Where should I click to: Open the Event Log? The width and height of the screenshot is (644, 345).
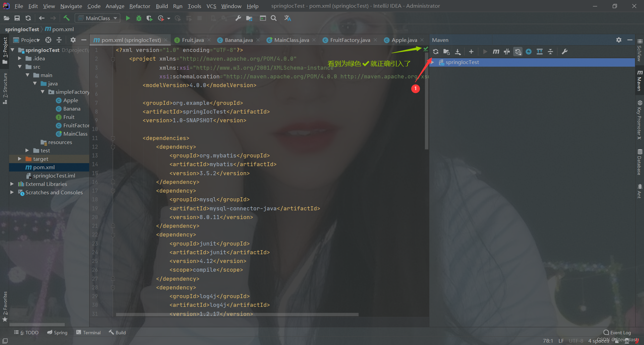pyautogui.click(x=619, y=332)
